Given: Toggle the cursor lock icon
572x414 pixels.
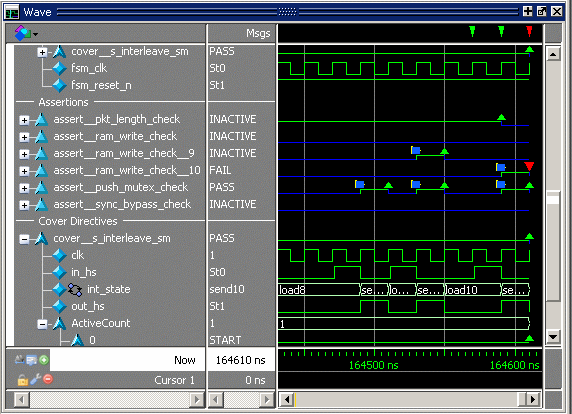Looking at the screenshot, I should point(23,380).
